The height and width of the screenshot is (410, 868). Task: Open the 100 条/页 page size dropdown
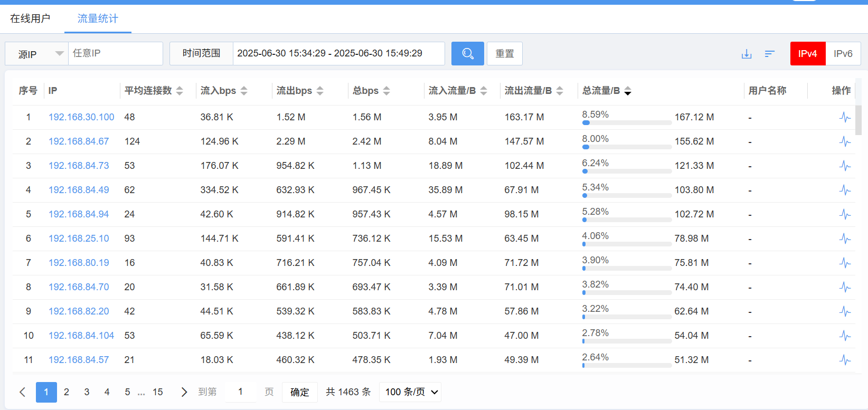tap(410, 392)
